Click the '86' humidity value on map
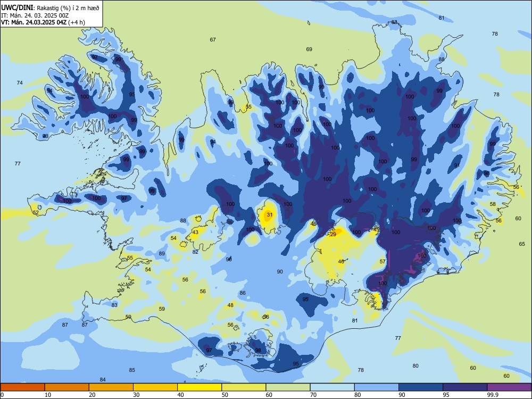Screen dimensions: 532x399 [242, 293]
